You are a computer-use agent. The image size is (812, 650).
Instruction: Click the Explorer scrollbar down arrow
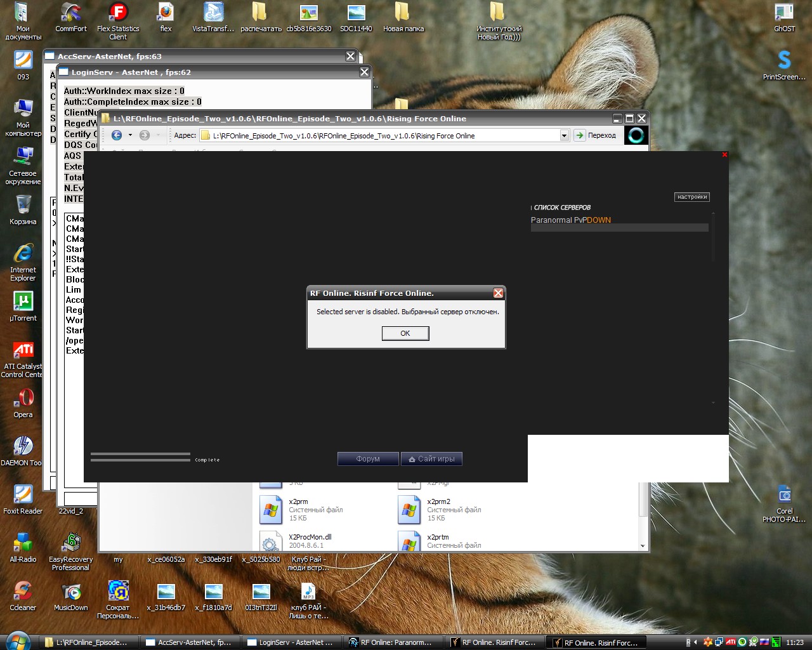click(643, 546)
